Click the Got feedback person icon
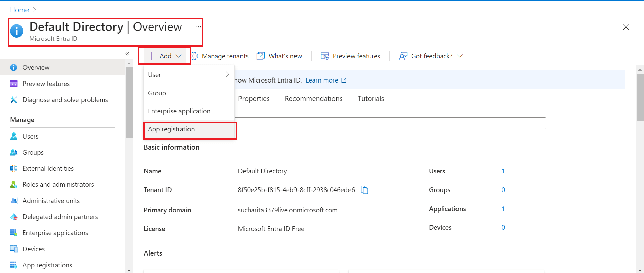644x273 pixels. 403,56
